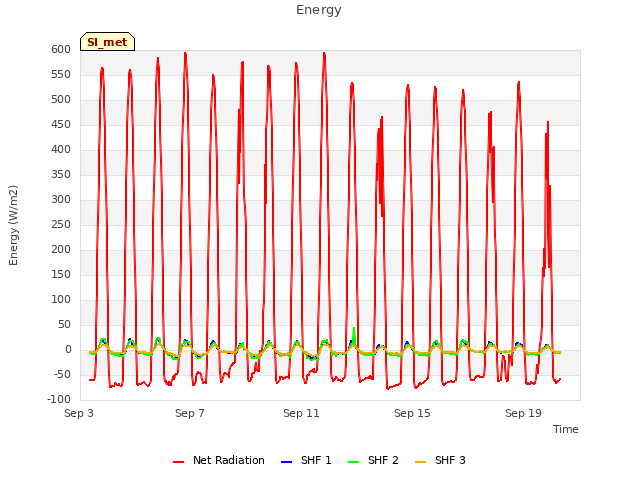The width and height of the screenshot is (640, 480).
Task: Click the 200 y-axis tick label
Action: pos(61,250)
